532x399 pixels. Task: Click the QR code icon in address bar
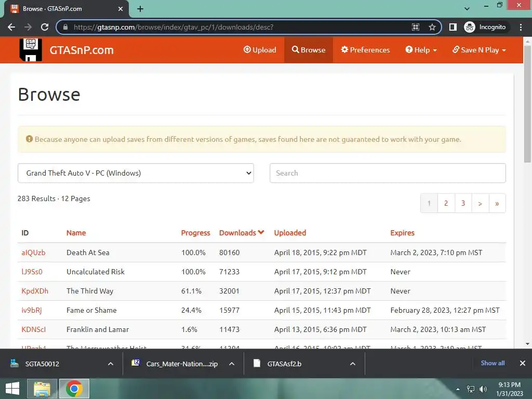click(x=416, y=27)
